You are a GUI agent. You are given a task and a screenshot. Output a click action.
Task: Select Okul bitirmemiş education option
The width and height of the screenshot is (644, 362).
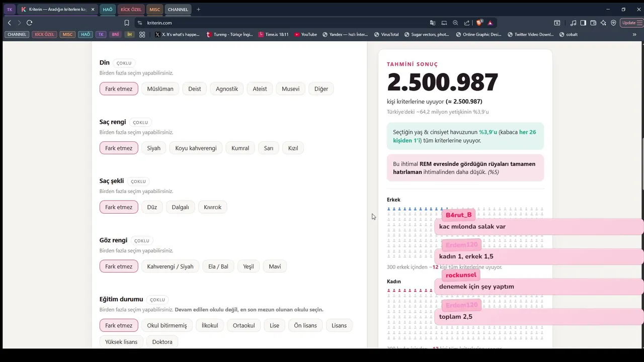pyautogui.click(x=167, y=325)
